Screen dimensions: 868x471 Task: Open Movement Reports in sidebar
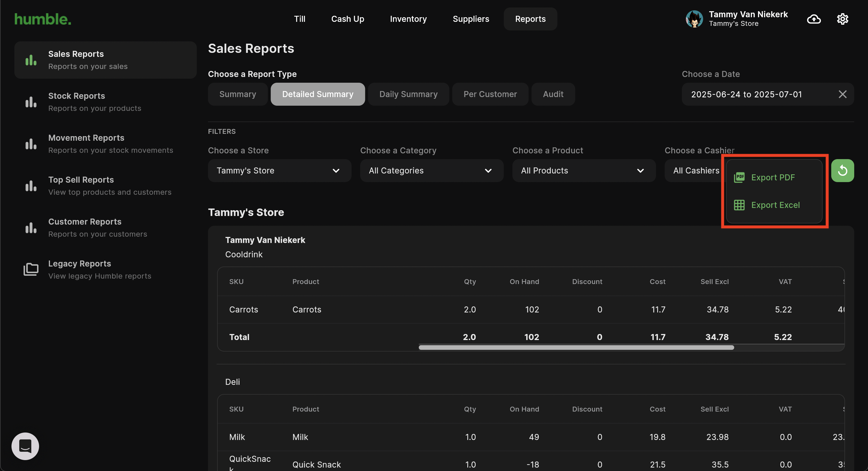(105, 144)
